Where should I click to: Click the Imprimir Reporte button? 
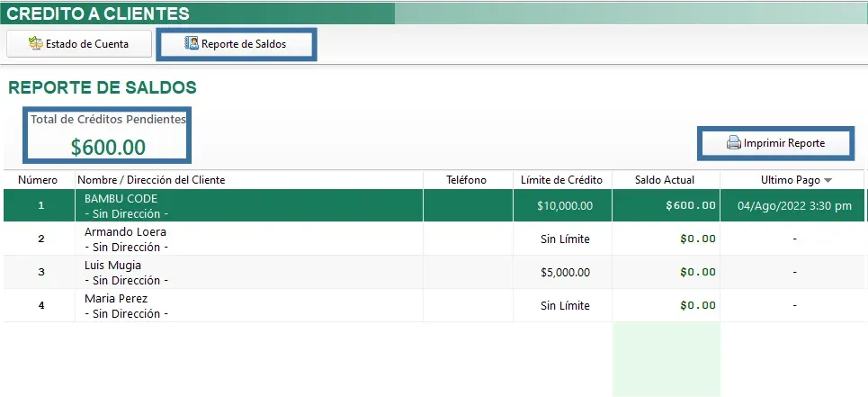pos(775,143)
